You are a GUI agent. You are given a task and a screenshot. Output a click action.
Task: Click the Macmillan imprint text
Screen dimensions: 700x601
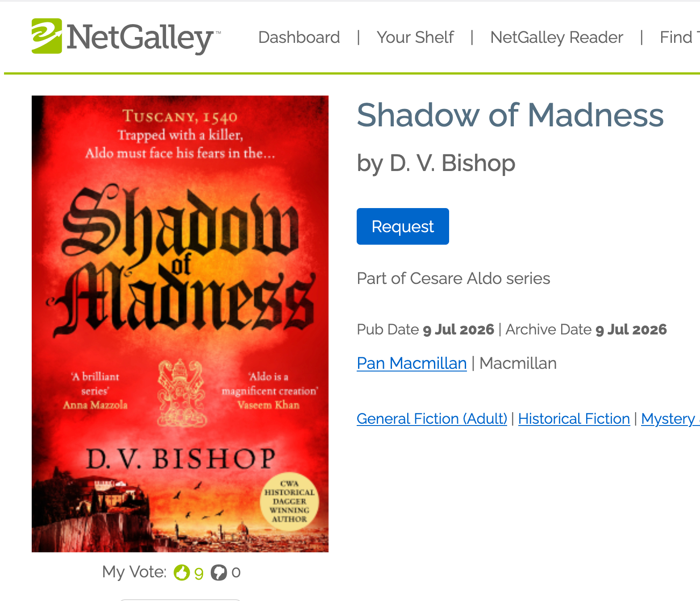pos(518,363)
